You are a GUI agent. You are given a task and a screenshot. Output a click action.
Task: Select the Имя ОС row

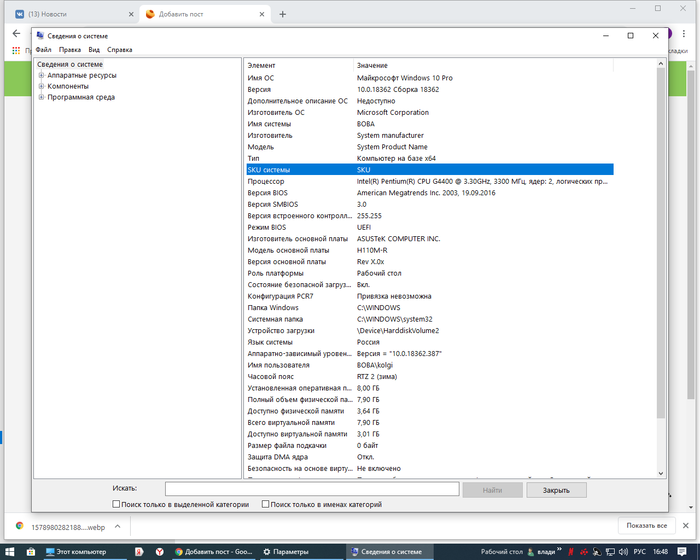coord(430,78)
